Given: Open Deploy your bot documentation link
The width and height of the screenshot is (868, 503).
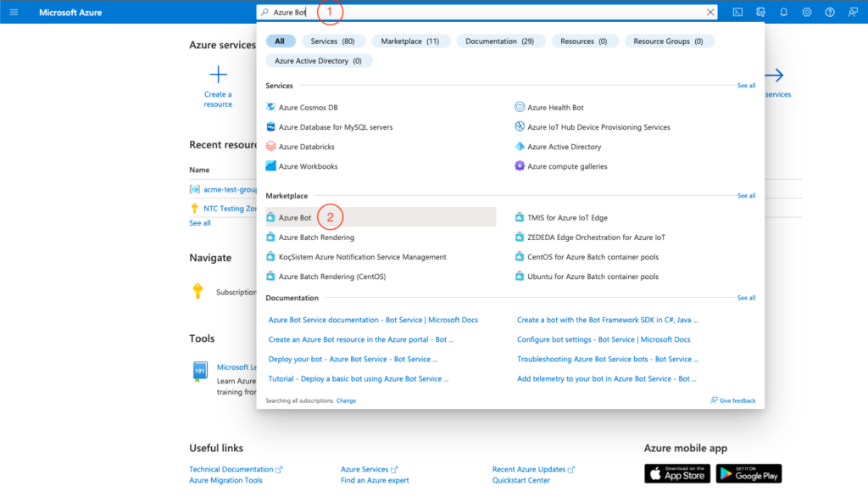Looking at the screenshot, I should [x=353, y=359].
